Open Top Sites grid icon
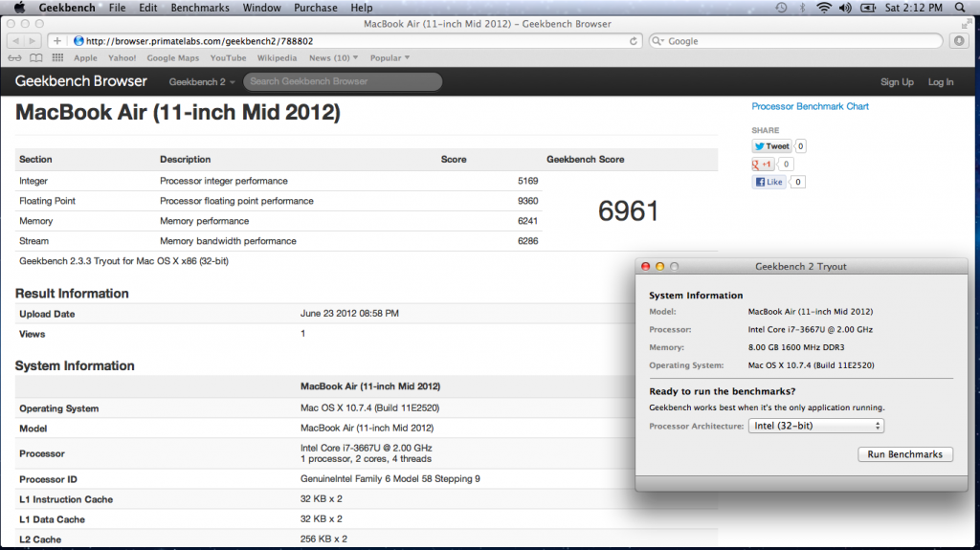 click(x=57, y=57)
